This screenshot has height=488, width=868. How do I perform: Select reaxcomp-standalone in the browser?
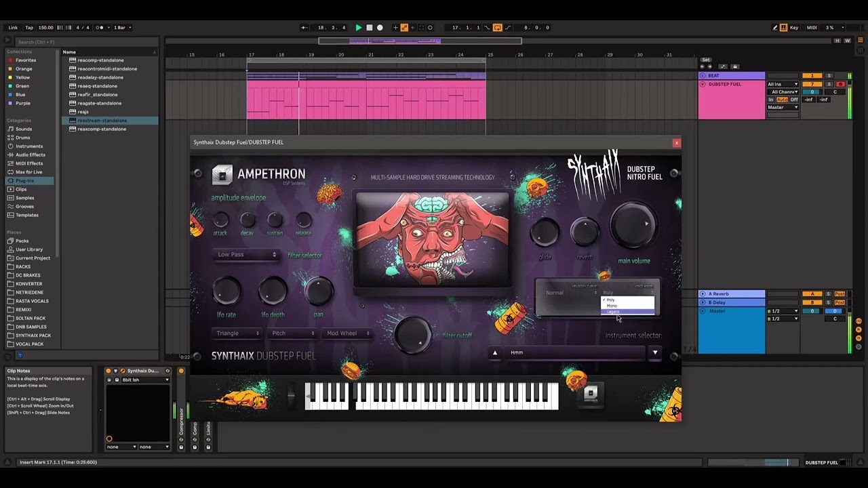click(x=102, y=129)
